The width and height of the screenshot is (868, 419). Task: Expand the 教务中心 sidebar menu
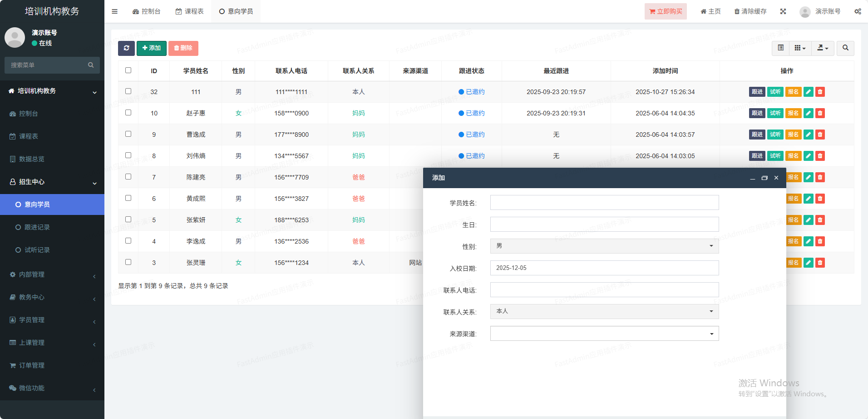point(32,297)
